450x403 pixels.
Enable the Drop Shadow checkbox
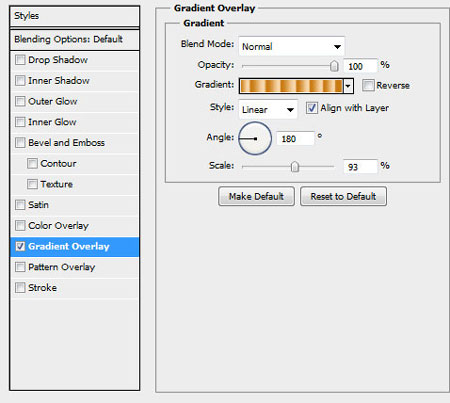click(20, 60)
